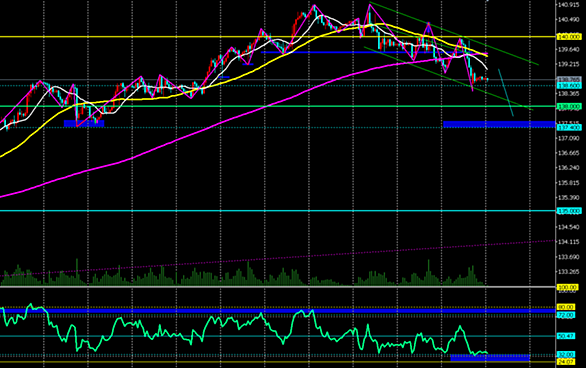This screenshot has width=586, height=368.
Task: Click the yellow 80.00 oscillator level label
Action: pyautogui.click(x=565, y=307)
